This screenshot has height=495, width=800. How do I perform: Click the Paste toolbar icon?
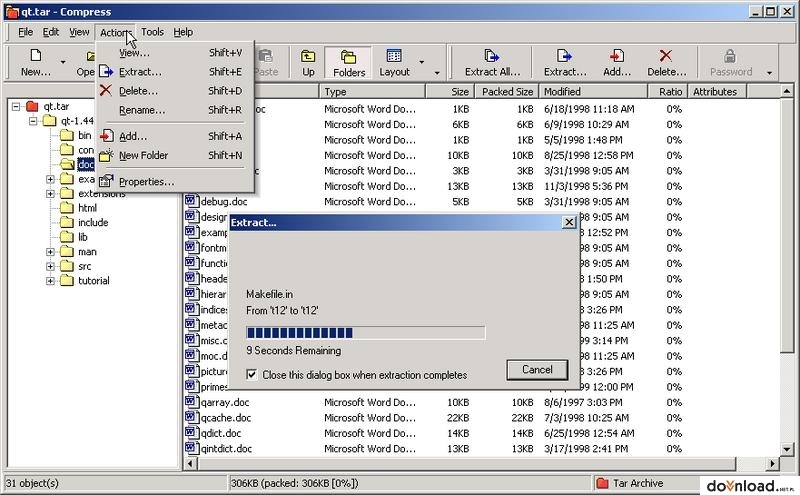[x=266, y=55]
